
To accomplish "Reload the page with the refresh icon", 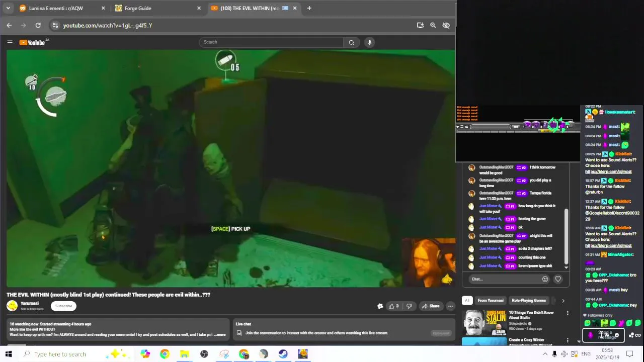I will click(x=38, y=25).
